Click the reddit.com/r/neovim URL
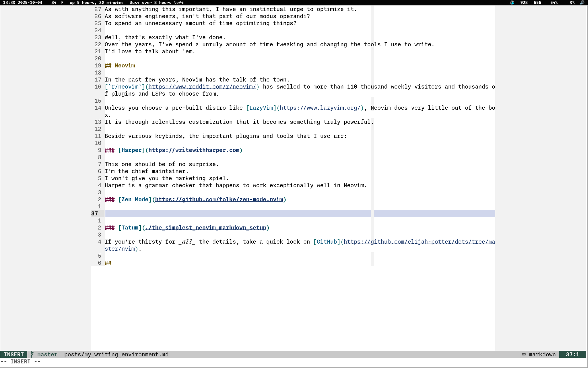Viewport: 588px width, 368px height. click(x=202, y=87)
